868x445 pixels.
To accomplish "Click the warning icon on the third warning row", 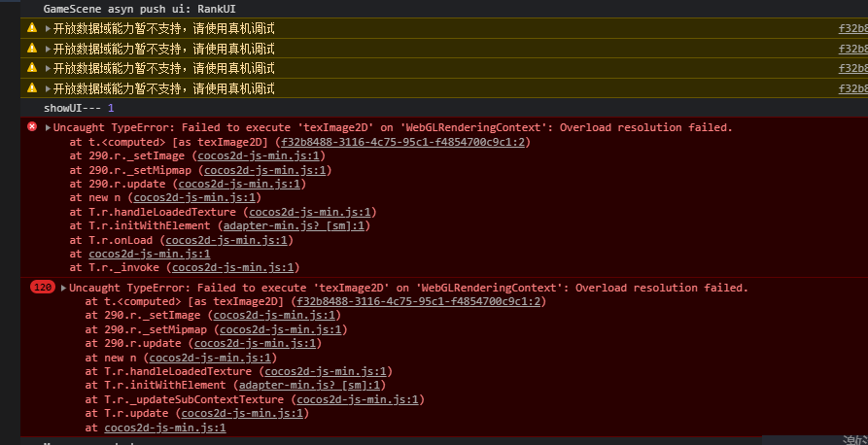I will [x=32, y=68].
